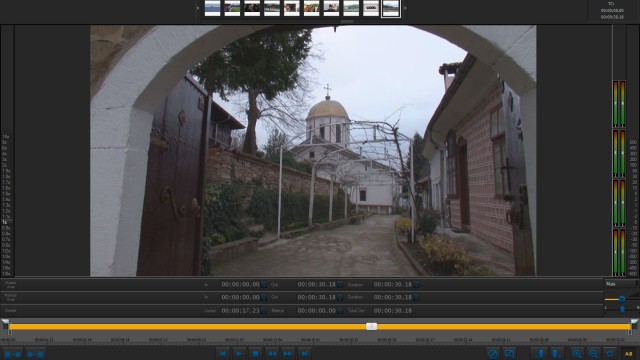Click Master clip In timecode 00:00:00.00
Viewport: 640px width, 360px height.
point(240,284)
